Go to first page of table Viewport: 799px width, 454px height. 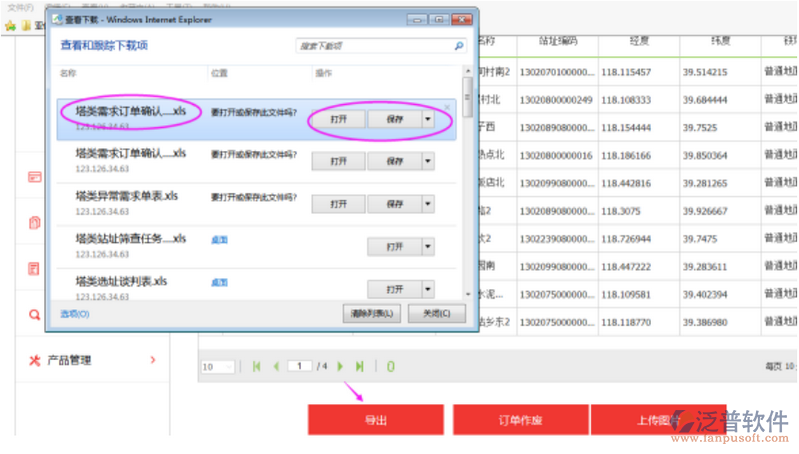[257, 367]
